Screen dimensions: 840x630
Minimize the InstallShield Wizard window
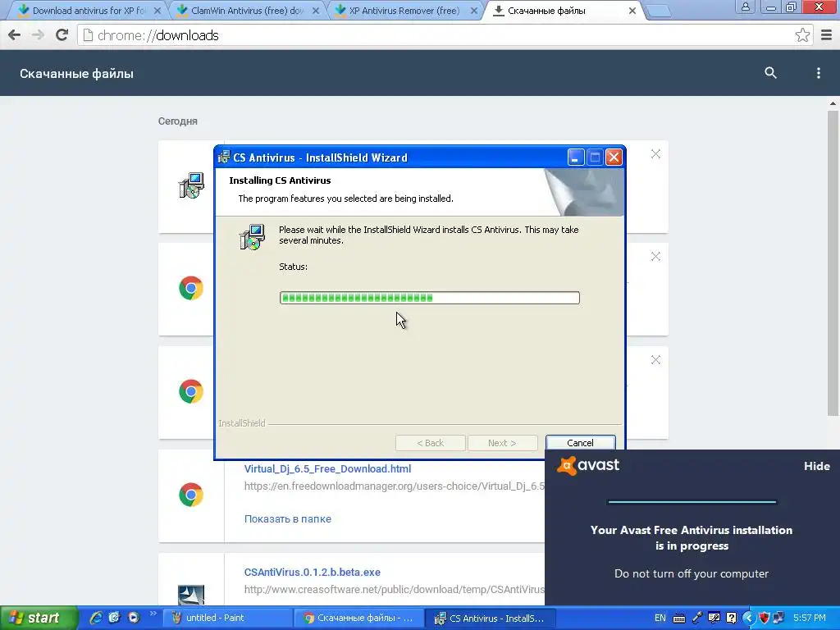click(576, 157)
